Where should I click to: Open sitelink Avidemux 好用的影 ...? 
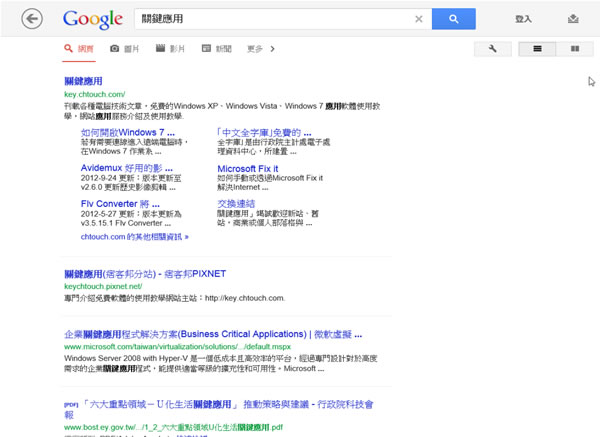[127, 168]
